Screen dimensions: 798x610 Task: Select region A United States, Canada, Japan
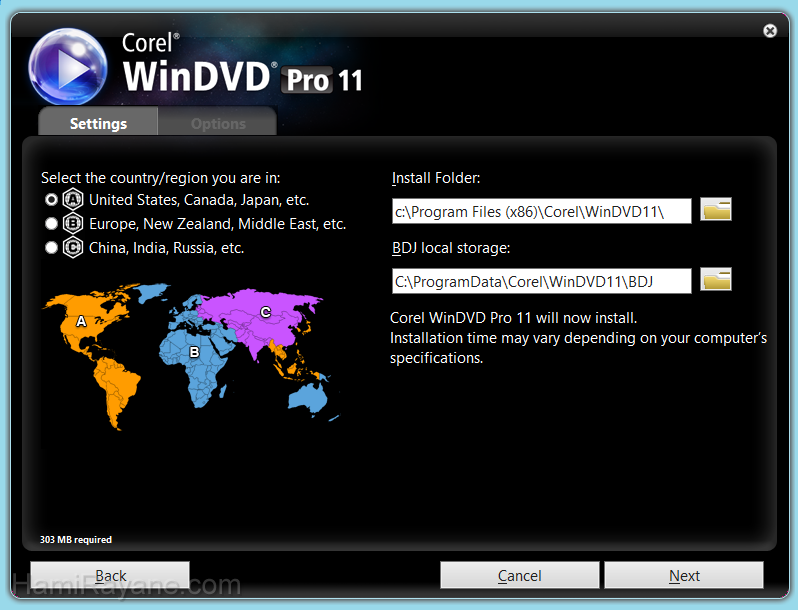click(x=51, y=200)
